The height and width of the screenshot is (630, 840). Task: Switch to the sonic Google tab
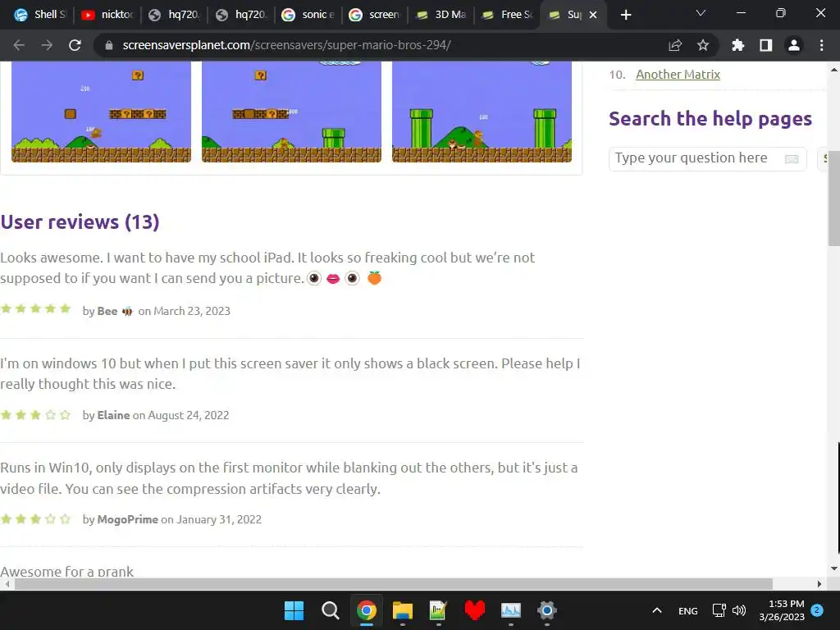(x=308, y=15)
